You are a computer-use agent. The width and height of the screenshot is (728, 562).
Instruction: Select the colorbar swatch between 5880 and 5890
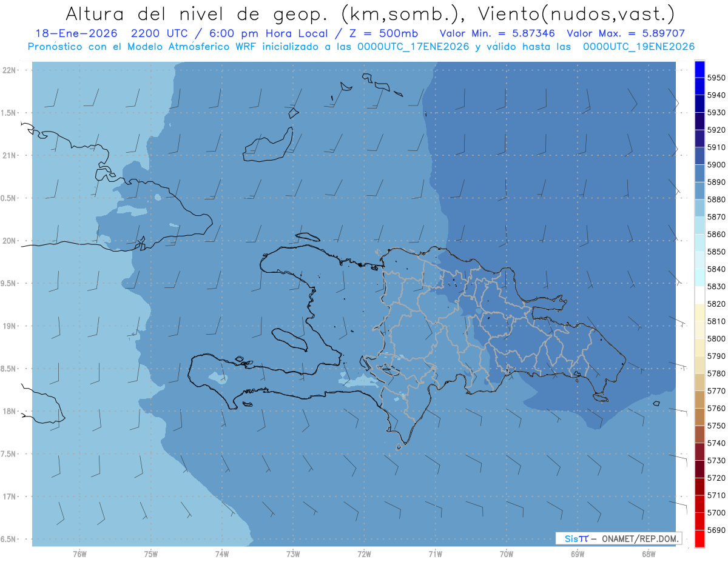click(x=699, y=191)
